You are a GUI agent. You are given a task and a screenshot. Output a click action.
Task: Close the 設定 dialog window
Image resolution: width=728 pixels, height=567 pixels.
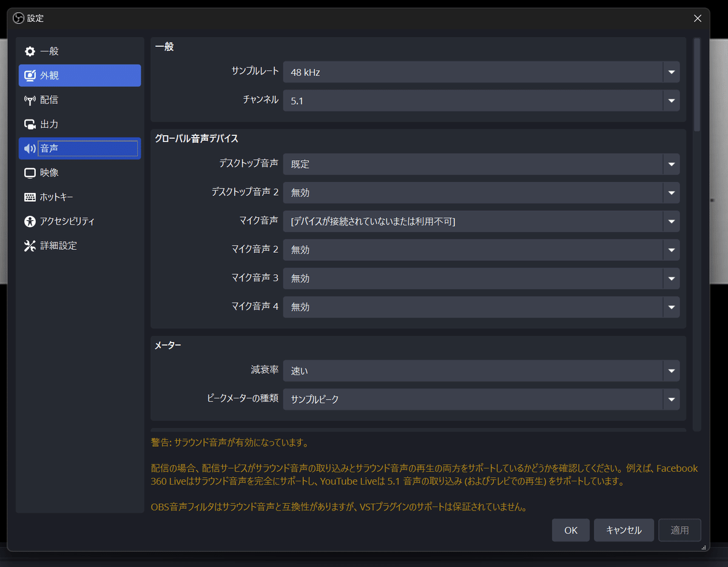click(698, 18)
